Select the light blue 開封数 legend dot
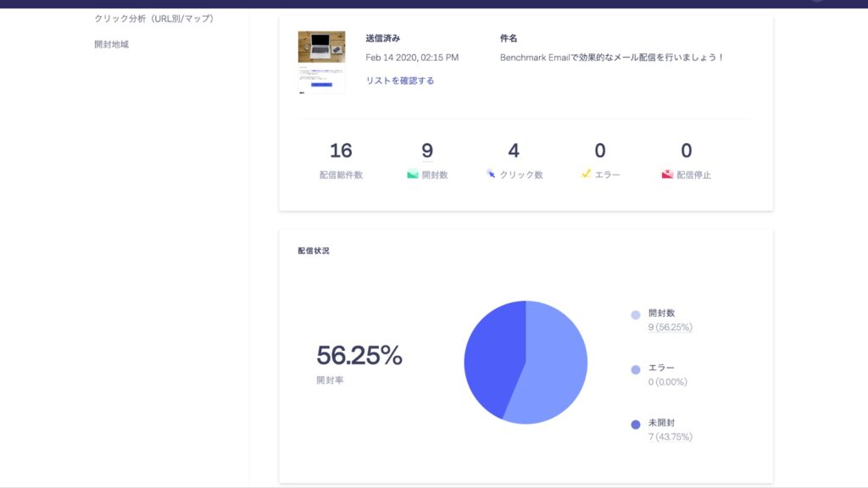Screen dimensions: 868x488 [636, 315]
